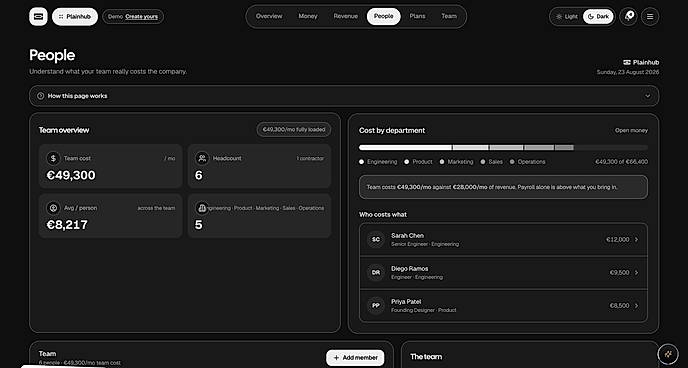Click the Add member button
The height and width of the screenshot is (368, 688).
(x=355, y=357)
